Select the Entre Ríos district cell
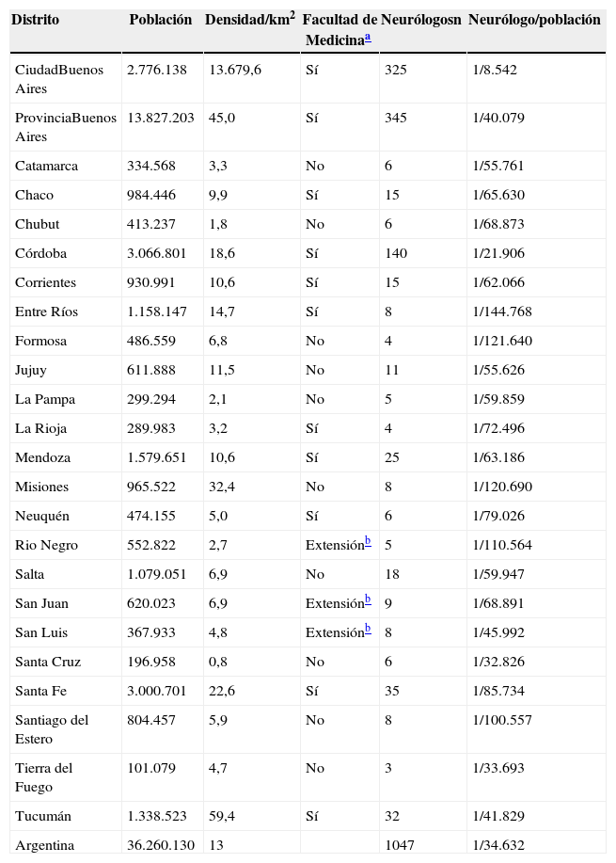This screenshot has width=616, height=863. click(44, 312)
